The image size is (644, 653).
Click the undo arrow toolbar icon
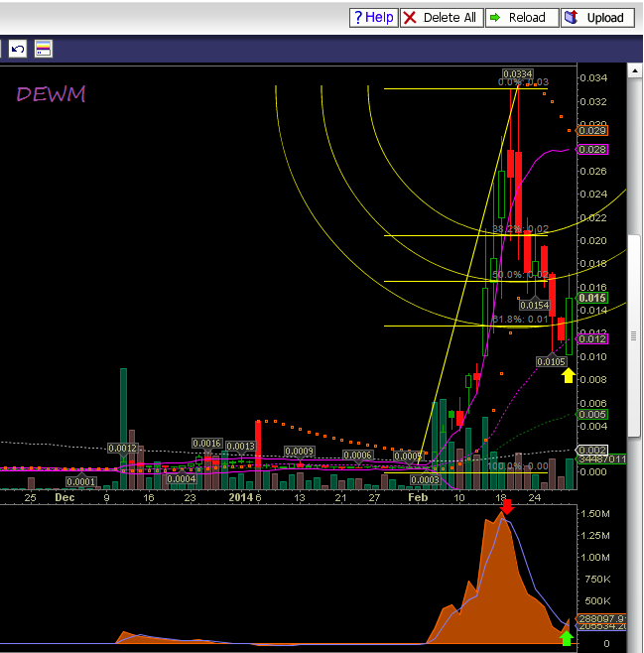[x=18, y=49]
